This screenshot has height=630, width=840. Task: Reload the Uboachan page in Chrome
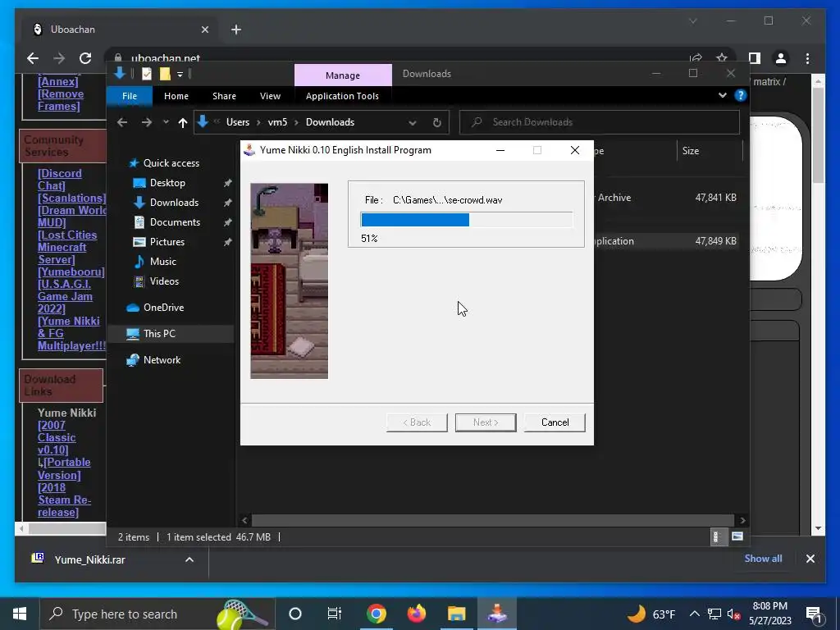[85, 58]
